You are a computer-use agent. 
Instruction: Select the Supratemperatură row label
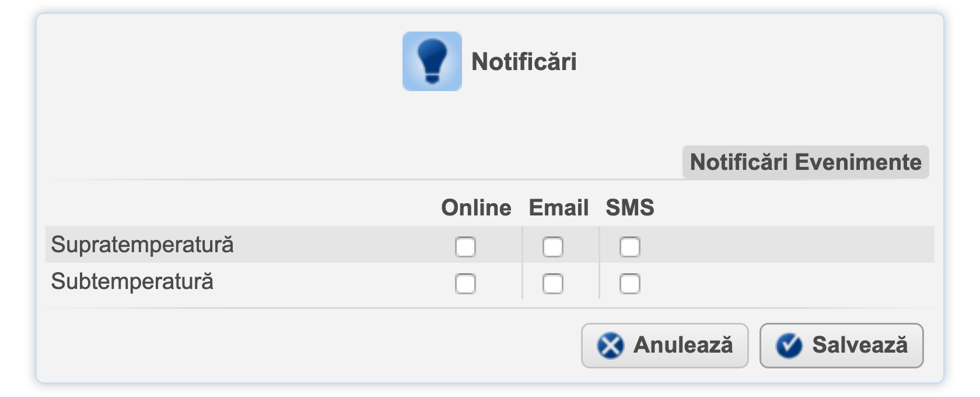142,245
